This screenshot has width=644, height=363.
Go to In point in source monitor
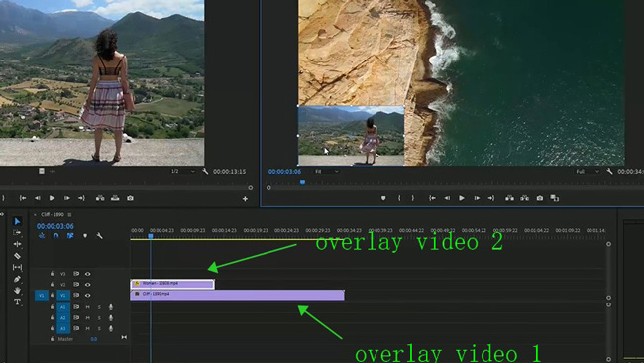(23, 198)
